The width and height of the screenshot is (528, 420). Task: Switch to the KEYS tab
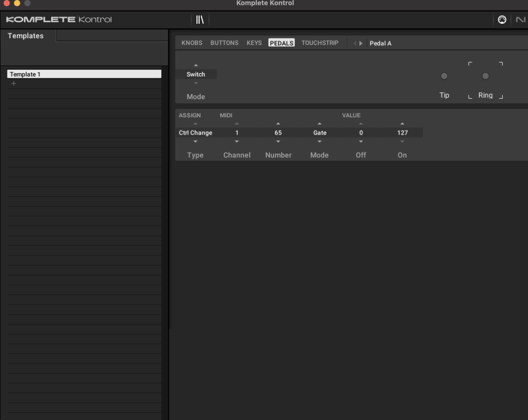(254, 43)
